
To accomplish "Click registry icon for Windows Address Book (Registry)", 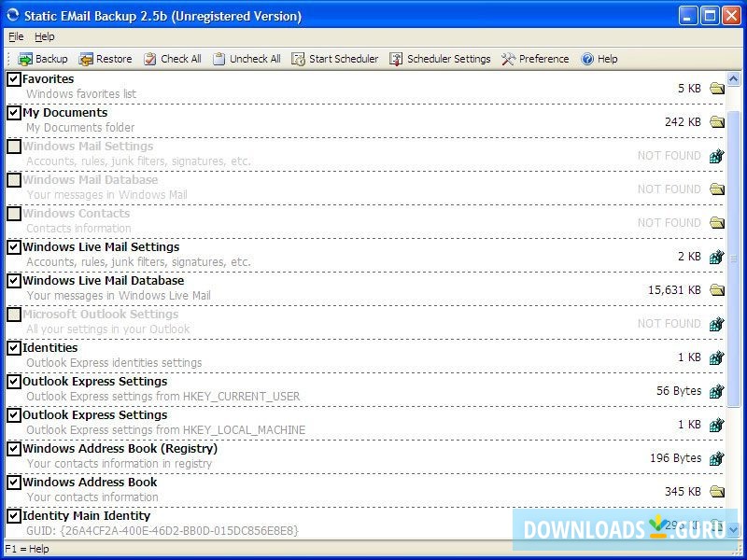I will (x=717, y=458).
